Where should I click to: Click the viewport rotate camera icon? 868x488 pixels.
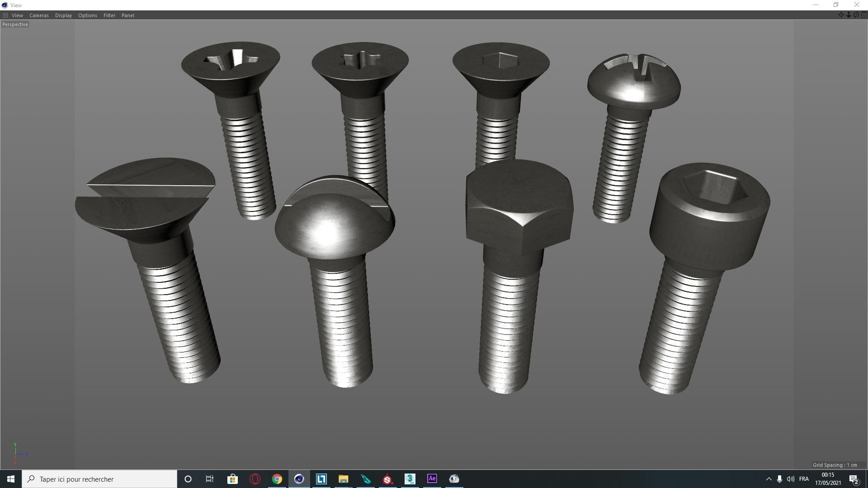coord(856,15)
